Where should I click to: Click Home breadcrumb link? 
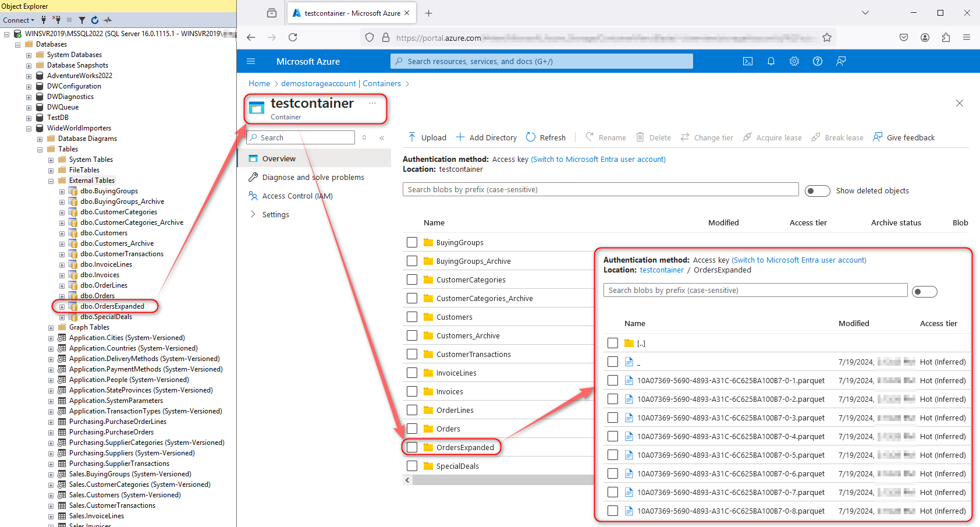[x=260, y=83]
